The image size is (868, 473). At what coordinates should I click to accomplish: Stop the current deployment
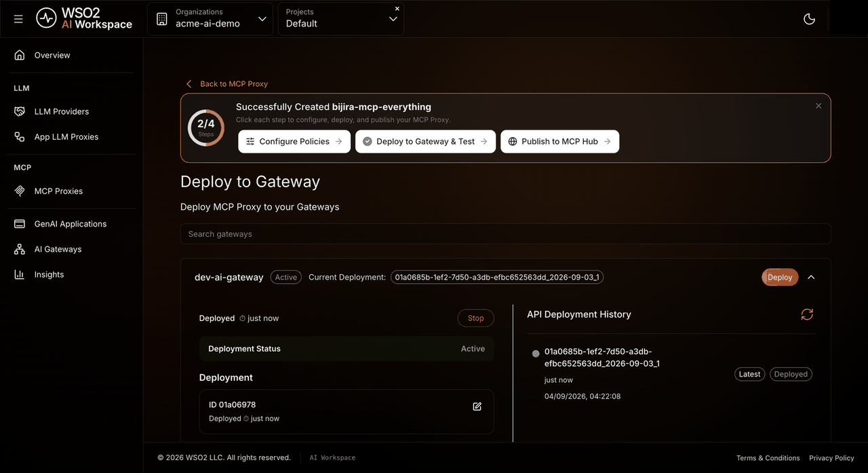(x=476, y=318)
